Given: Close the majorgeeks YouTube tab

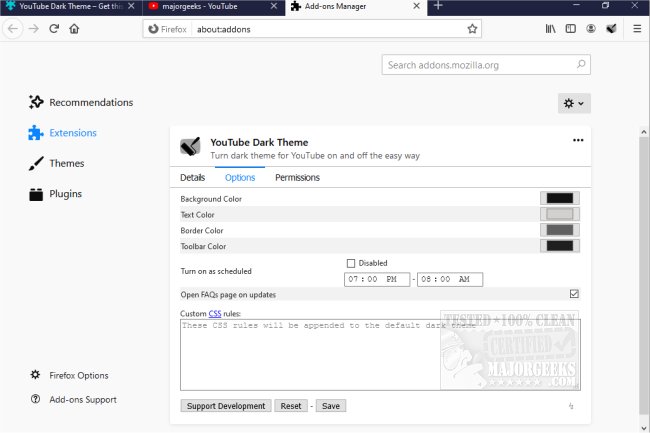Looking at the screenshot, I should [274, 6].
